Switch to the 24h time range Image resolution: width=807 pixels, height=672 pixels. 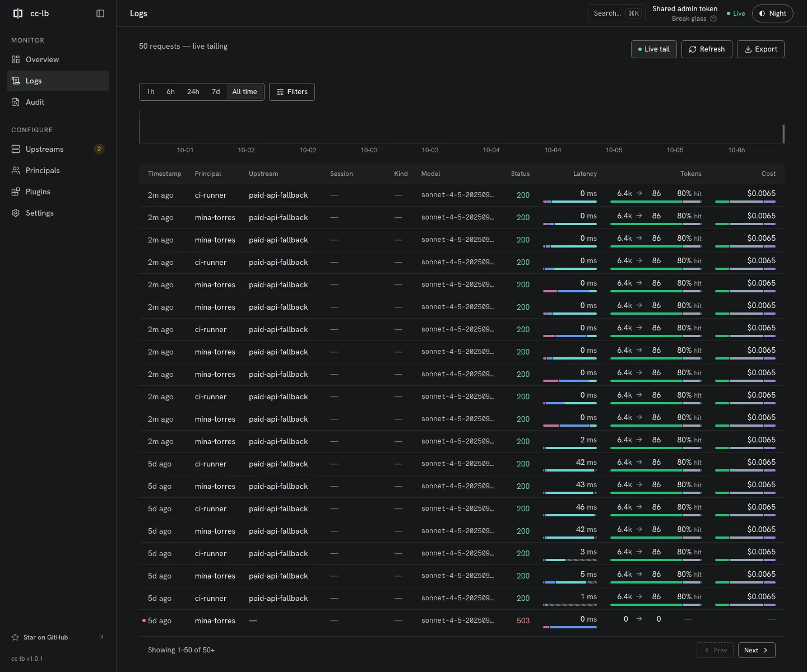(193, 92)
